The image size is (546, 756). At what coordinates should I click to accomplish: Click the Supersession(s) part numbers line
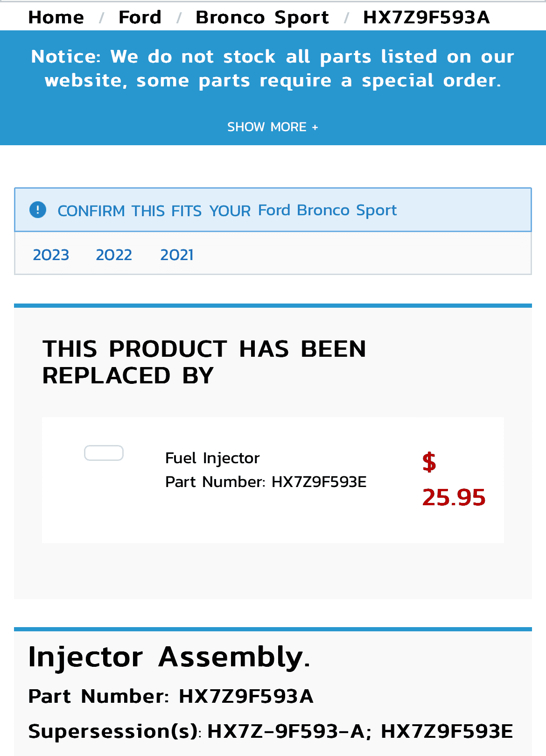pyautogui.click(x=270, y=731)
